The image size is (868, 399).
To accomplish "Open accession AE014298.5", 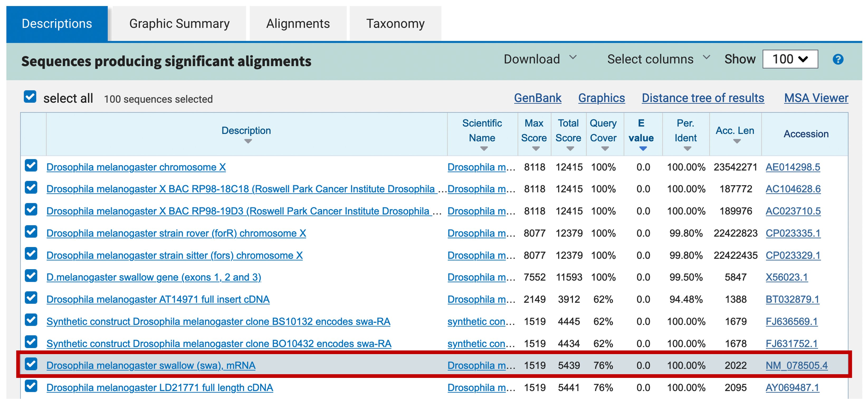I will click(793, 167).
